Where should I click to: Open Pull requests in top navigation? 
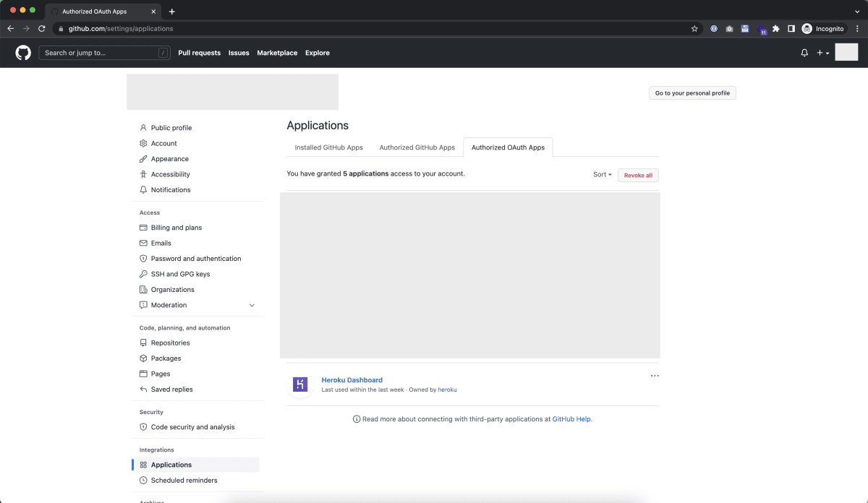200,53
